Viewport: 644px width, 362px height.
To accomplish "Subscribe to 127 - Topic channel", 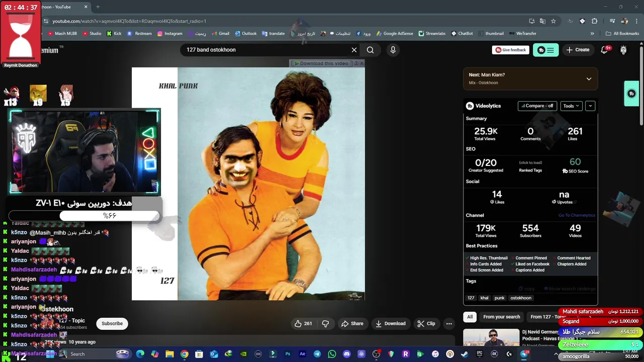I will click(112, 324).
